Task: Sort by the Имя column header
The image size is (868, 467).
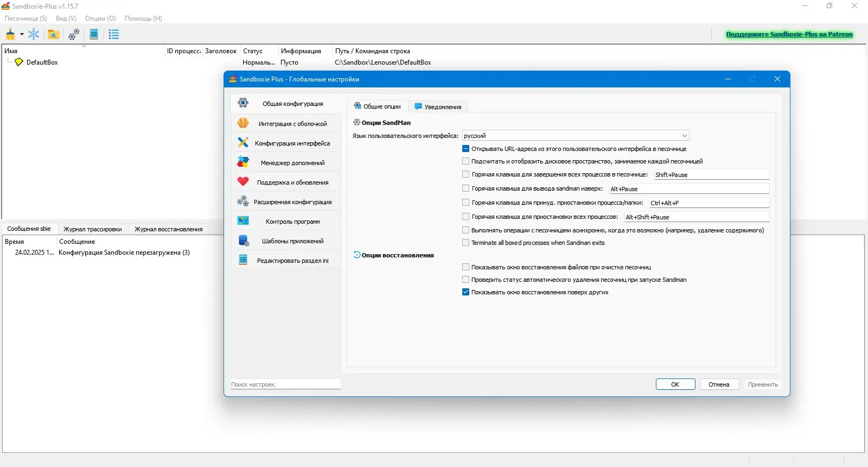Action: click(84, 51)
